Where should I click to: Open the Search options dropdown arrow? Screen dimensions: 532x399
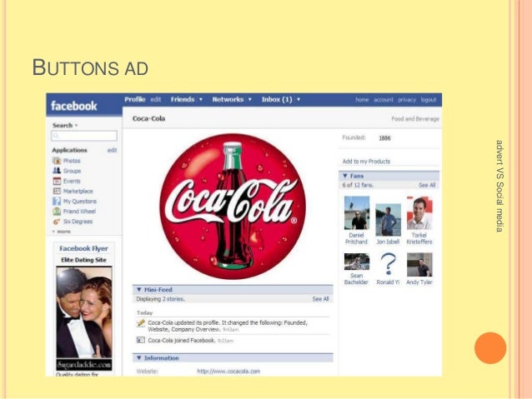pyautogui.click(x=77, y=126)
